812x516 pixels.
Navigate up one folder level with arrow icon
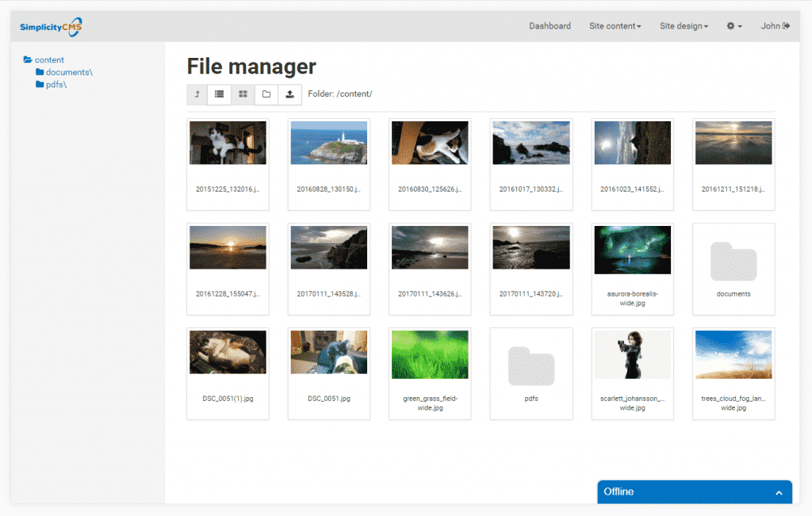[197, 94]
